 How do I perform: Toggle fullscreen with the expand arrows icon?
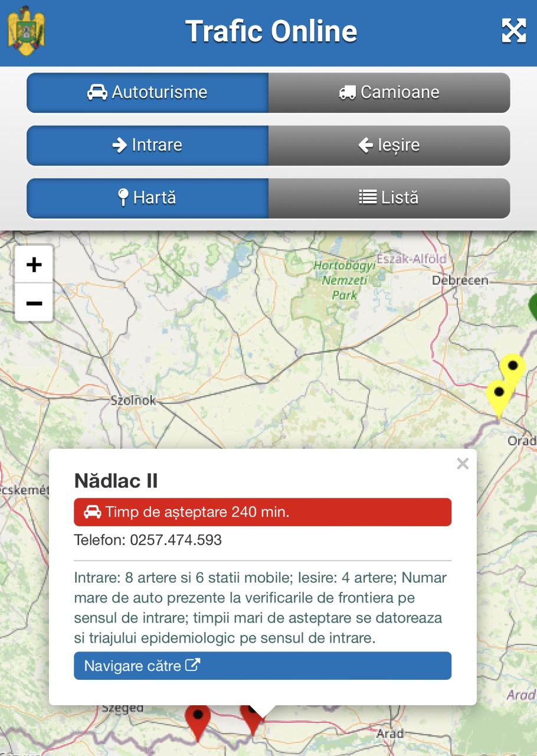click(x=513, y=31)
